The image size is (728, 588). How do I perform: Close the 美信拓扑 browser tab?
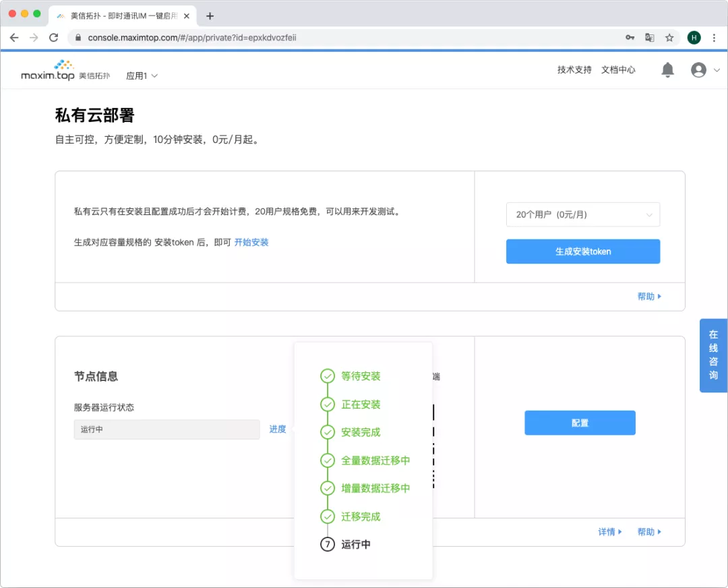tap(187, 16)
